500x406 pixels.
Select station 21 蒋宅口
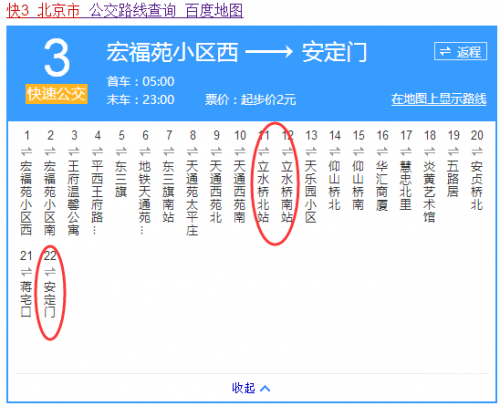click(26, 299)
